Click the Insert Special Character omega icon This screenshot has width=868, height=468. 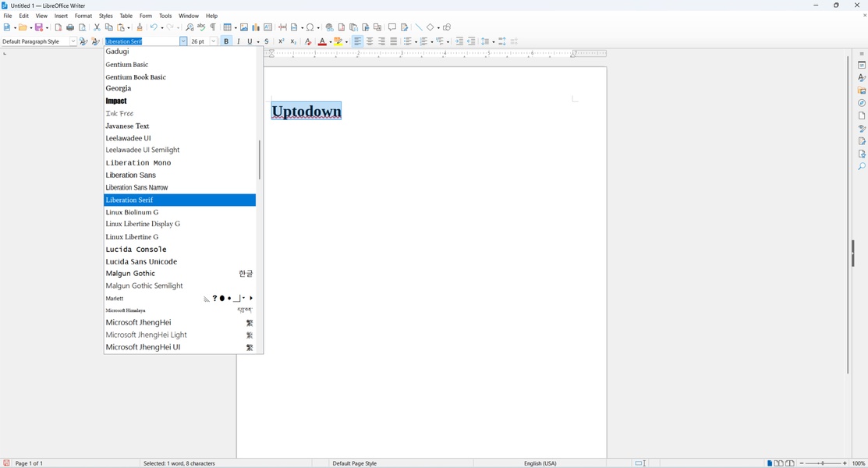click(x=310, y=27)
